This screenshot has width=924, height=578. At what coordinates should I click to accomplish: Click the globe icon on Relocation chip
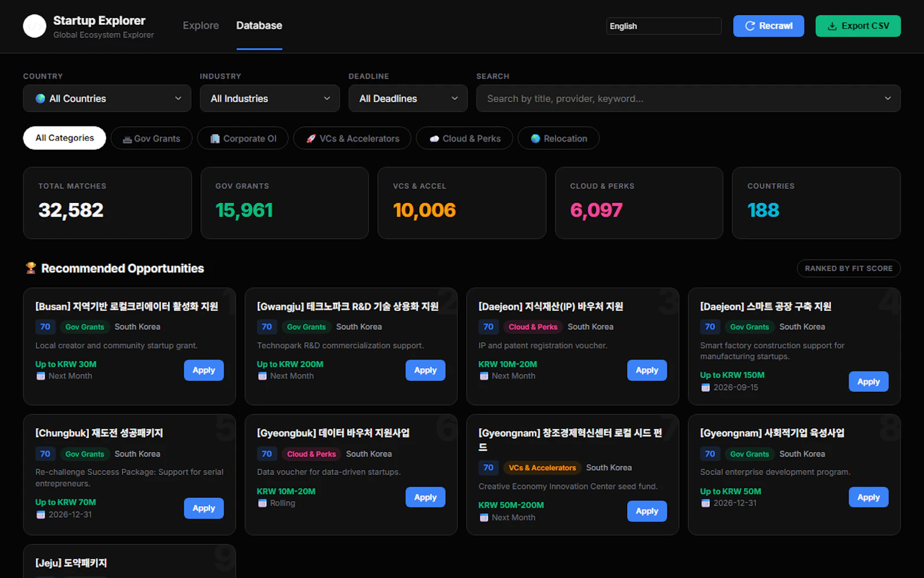535,139
